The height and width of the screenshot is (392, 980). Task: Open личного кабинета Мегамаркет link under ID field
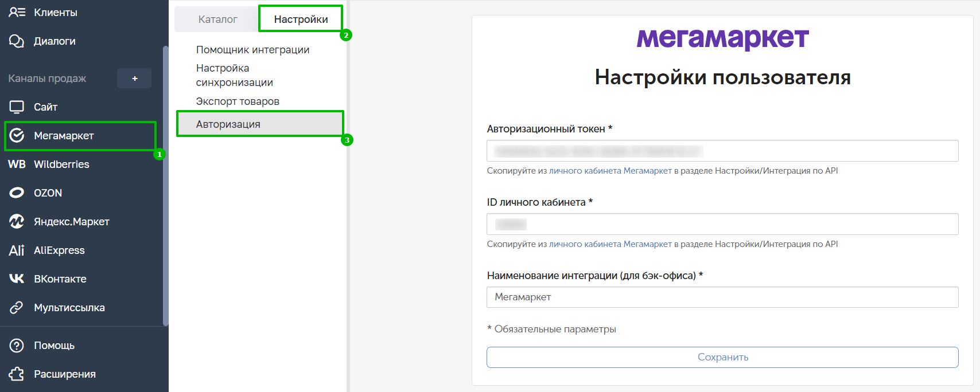coord(610,244)
